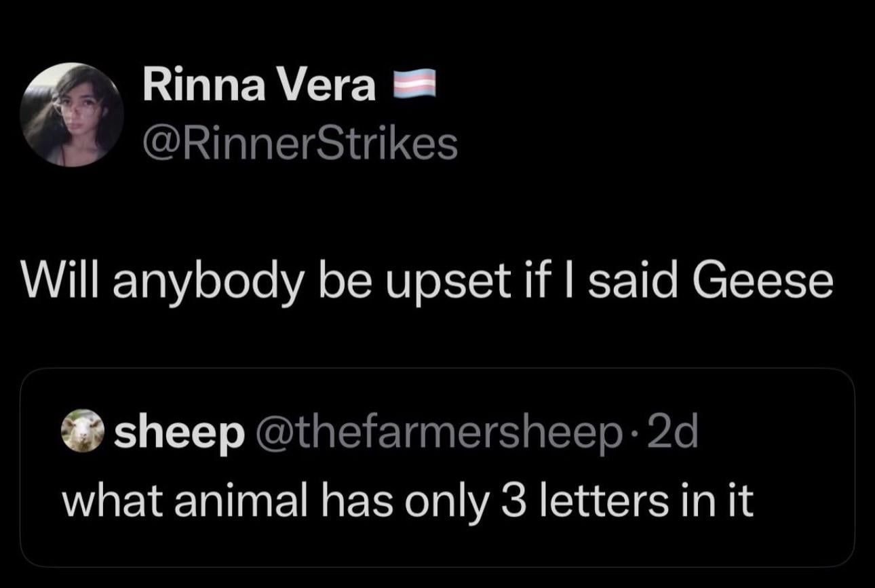Image resolution: width=875 pixels, height=588 pixels.
Task: Open the bold sheep display name
Action: click(180, 434)
